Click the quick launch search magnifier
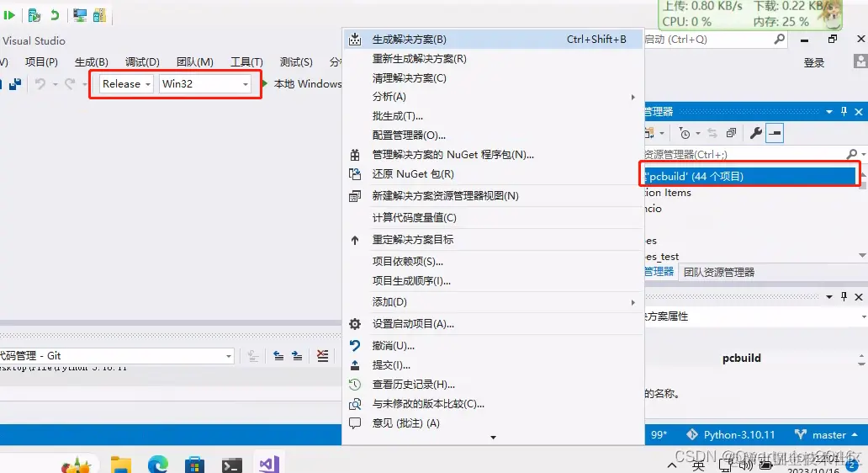Image resolution: width=868 pixels, height=473 pixels. (780, 40)
